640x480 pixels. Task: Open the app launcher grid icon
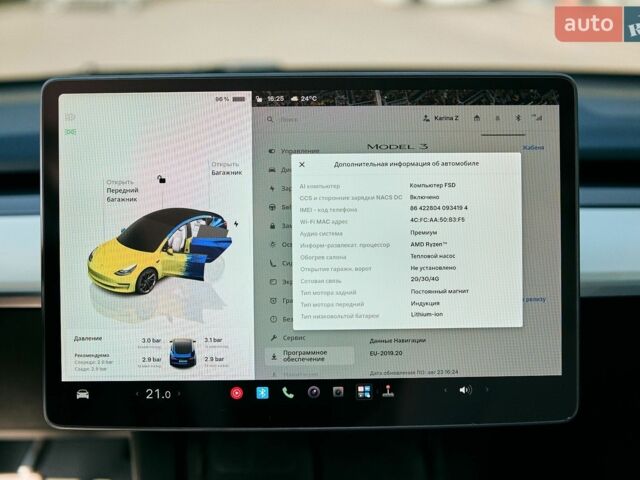(364, 392)
